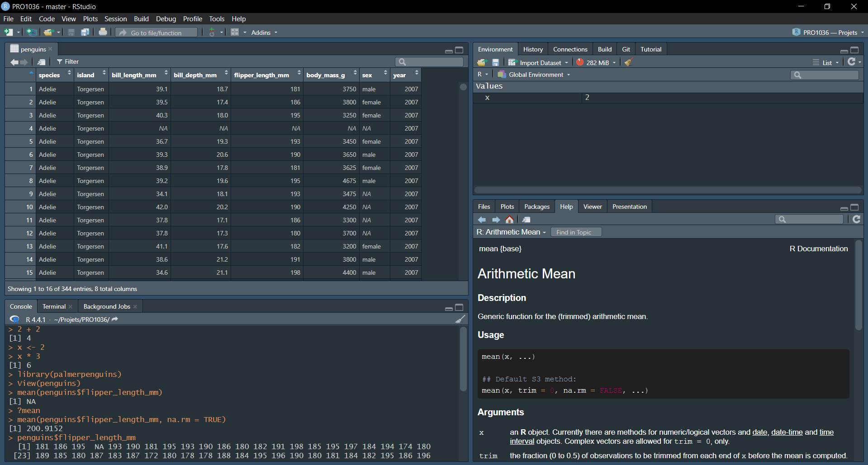
Task: Open the Addins dropdown menu
Action: 264,33
